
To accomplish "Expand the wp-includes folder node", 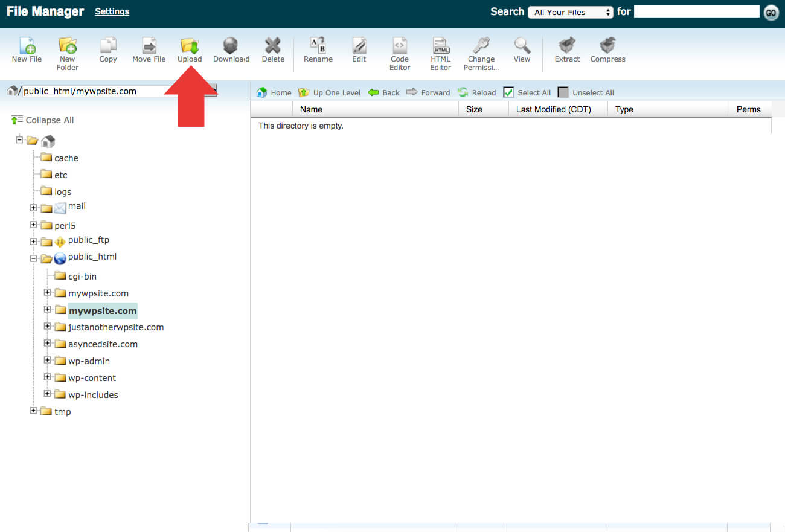I will pos(47,394).
